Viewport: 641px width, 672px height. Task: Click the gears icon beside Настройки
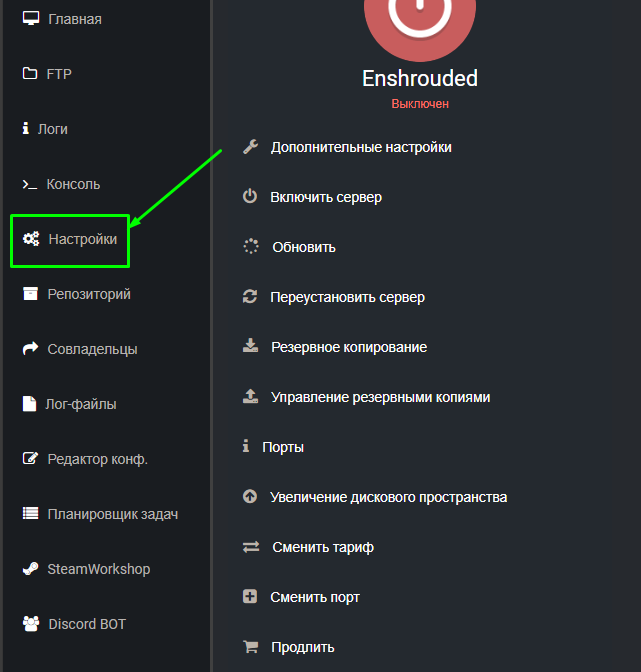31,239
